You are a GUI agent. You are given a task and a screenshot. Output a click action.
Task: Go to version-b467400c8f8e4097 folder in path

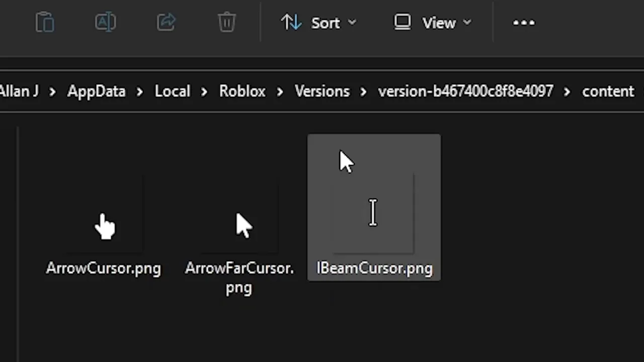point(465,92)
